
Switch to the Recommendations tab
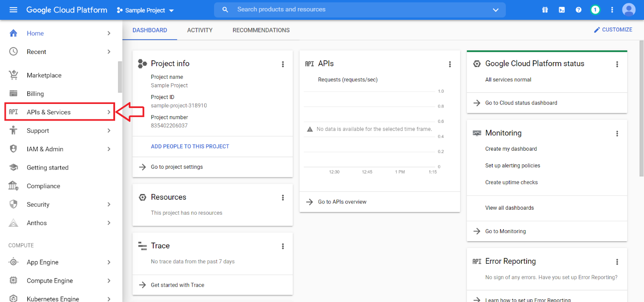(x=261, y=30)
